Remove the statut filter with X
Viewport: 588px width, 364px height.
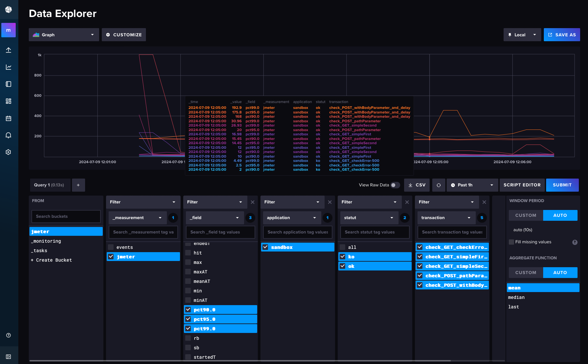click(x=407, y=202)
